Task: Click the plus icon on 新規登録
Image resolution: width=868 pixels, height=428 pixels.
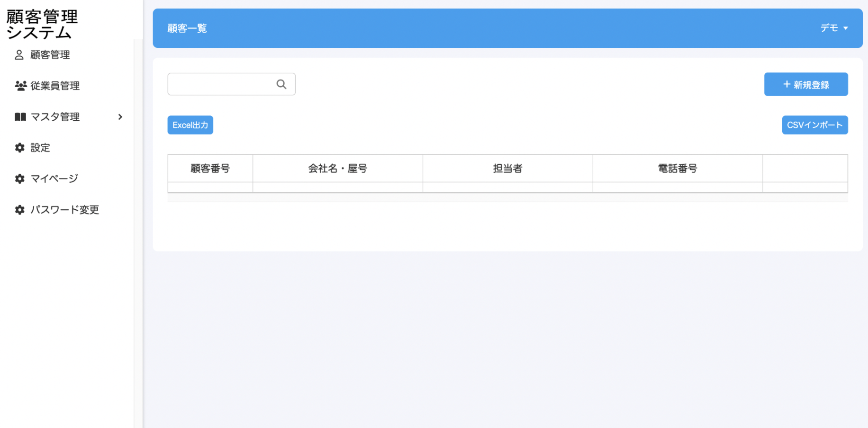Action: [x=787, y=84]
